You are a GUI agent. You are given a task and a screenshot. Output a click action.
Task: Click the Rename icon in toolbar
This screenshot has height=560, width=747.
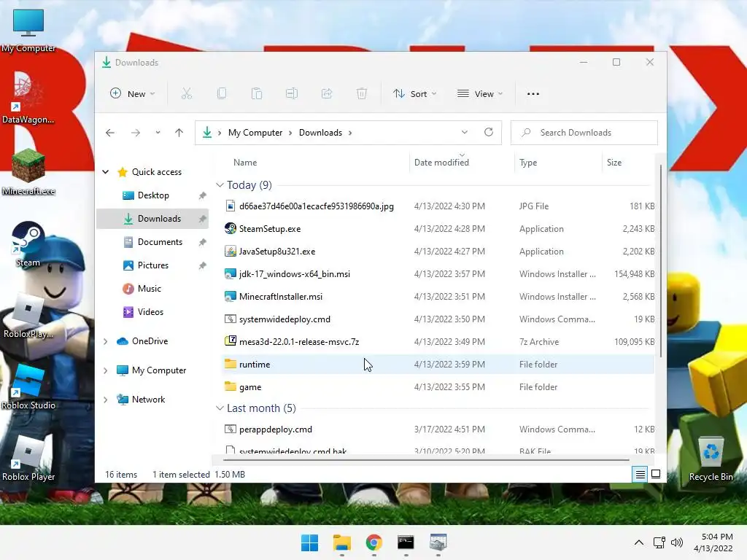[x=292, y=94]
